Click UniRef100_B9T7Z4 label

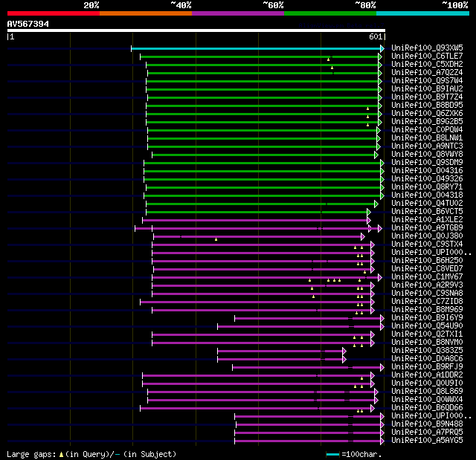click(x=427, y=97)
